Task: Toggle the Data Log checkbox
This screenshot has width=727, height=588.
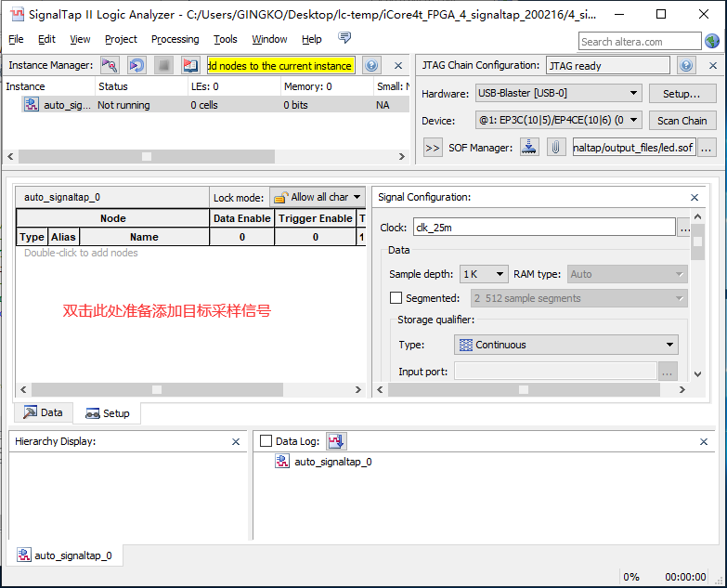Action: (266, 441)
